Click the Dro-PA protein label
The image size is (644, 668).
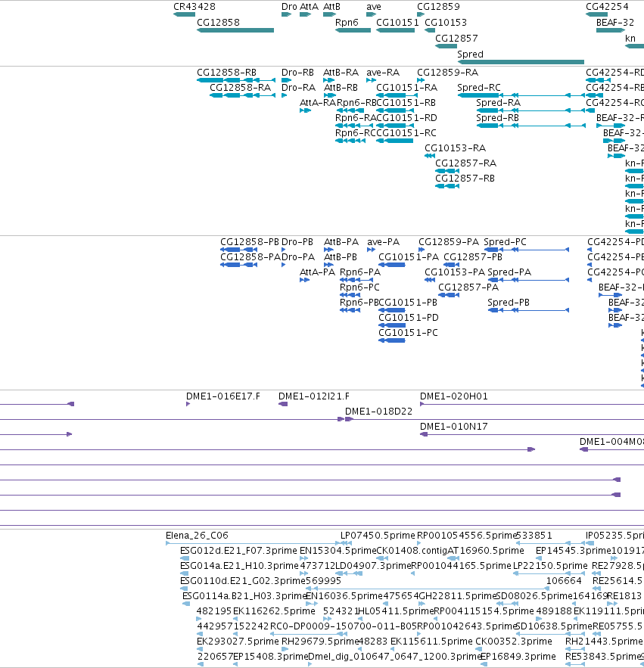[x=298, y=257]
